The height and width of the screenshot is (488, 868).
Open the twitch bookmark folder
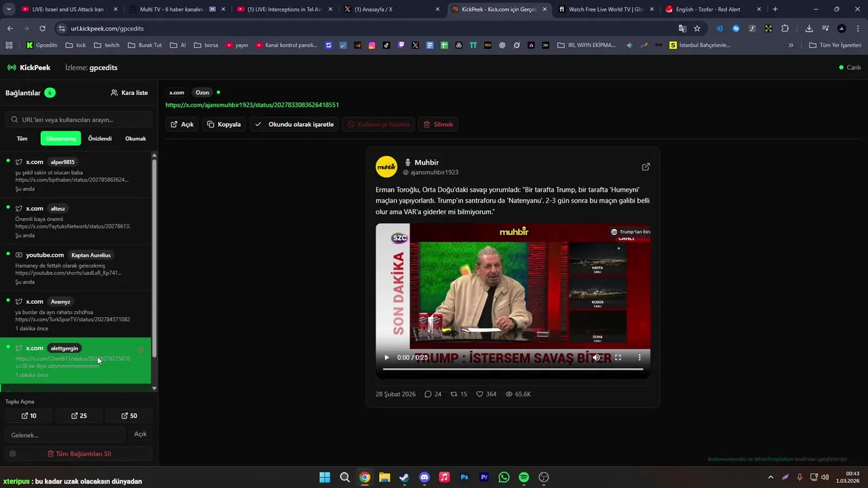click(x=106, y=45)
